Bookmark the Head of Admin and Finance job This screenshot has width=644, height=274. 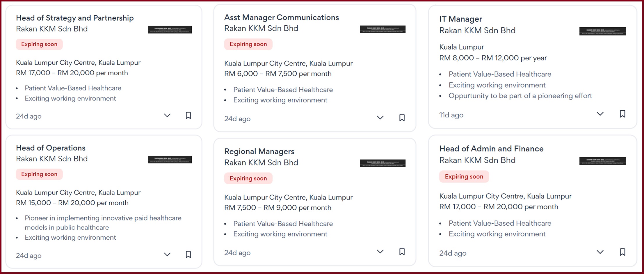tap(622, 252)
